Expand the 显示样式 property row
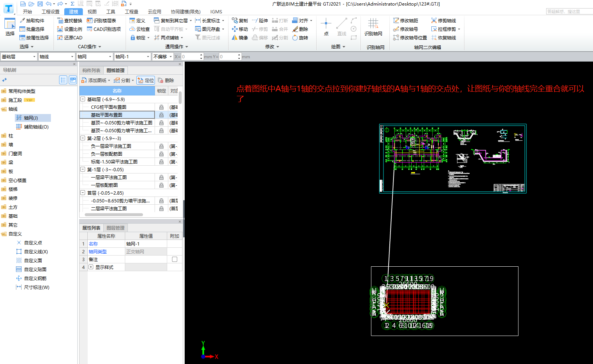This screenshot has width=593, height=364. [91, 267]
